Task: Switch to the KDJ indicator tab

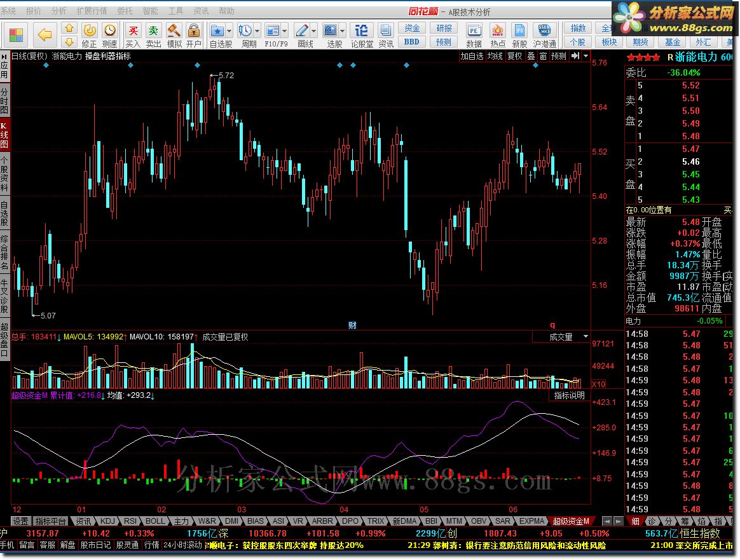Action: point(108,521)
